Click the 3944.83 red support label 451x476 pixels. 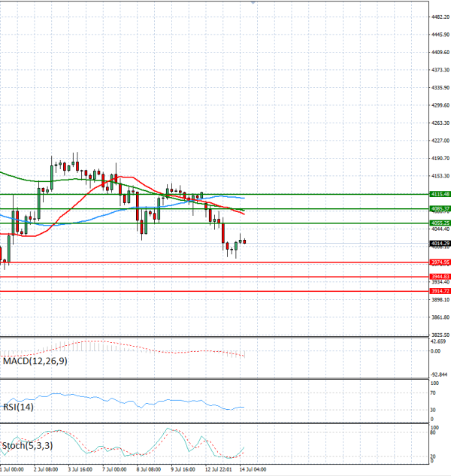pos(440,277)
